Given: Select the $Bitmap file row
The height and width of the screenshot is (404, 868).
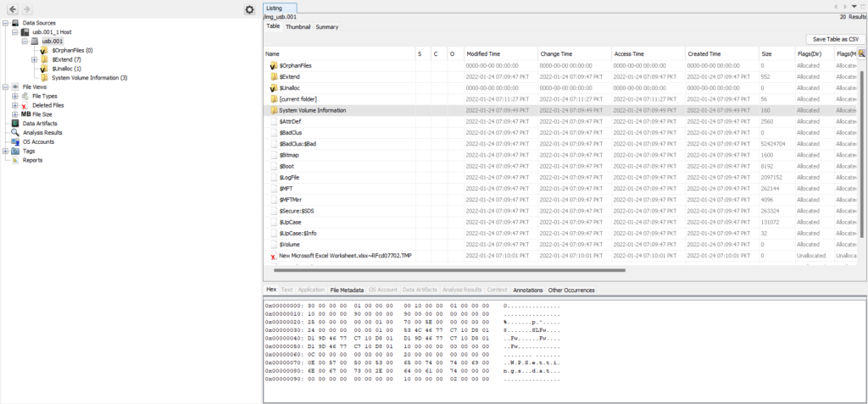Looking at the screenshot, I should coord(561,155).
